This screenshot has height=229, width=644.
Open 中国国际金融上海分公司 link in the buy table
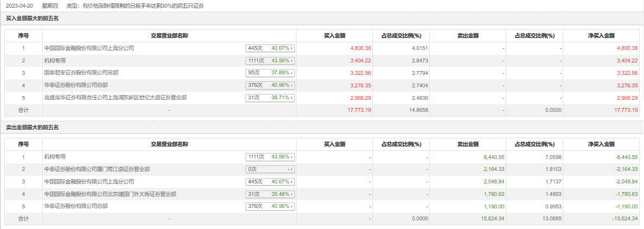coord(88,48)
